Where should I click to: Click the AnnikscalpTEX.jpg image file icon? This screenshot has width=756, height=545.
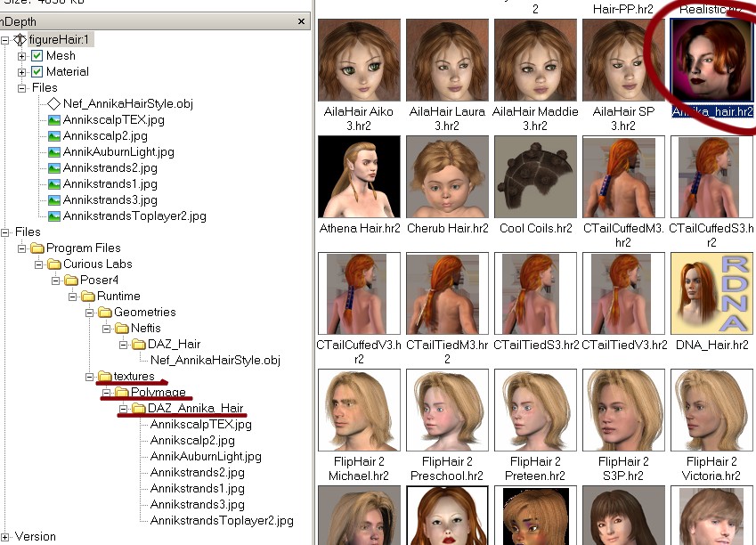[x=53, y=120]
